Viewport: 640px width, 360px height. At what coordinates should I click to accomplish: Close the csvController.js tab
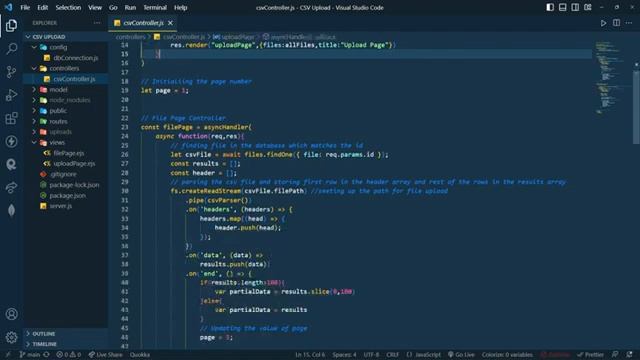click(170, 23)
